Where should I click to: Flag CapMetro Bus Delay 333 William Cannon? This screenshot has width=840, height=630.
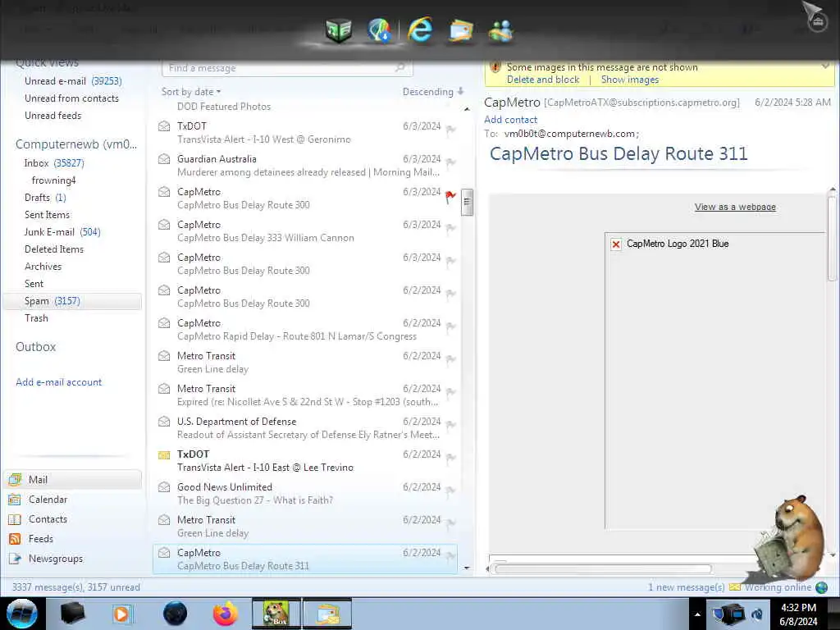450,229
